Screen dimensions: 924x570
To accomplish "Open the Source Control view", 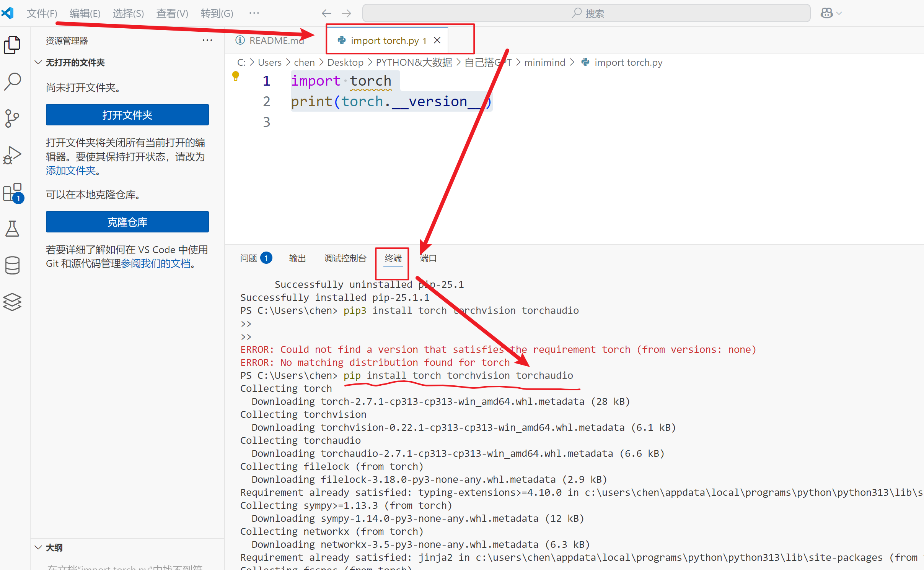I will pos(12,118).
